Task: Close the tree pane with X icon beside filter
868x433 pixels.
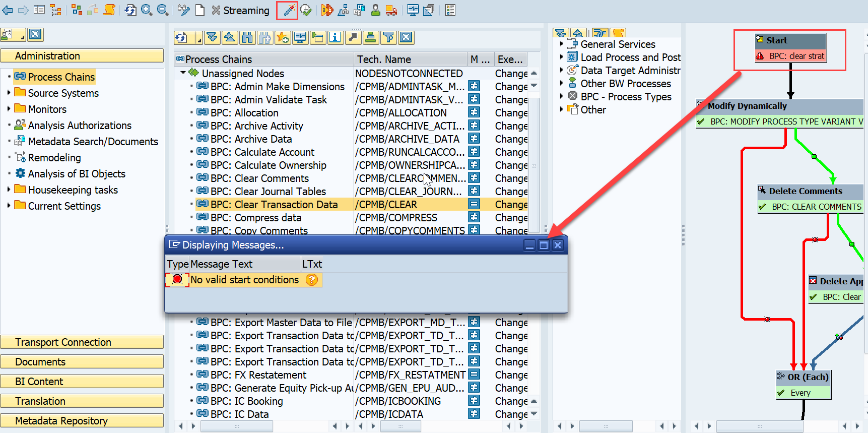Action: (406, 37)
